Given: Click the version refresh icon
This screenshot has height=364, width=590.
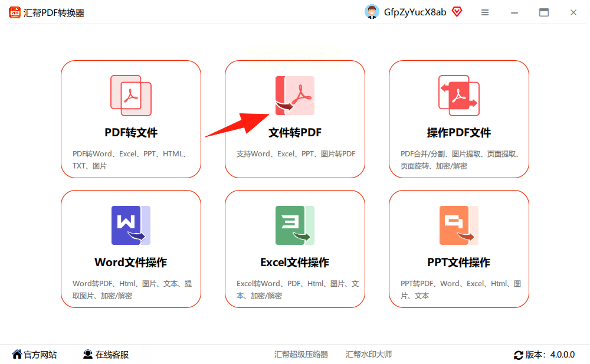Looking at the screenshot, I should tap(518, 355).
